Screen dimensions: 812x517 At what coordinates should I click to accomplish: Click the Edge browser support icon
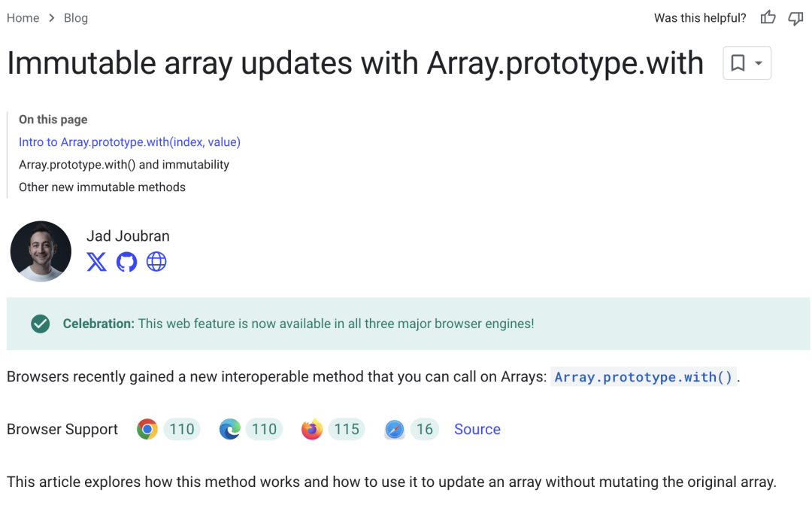point(229,430)
